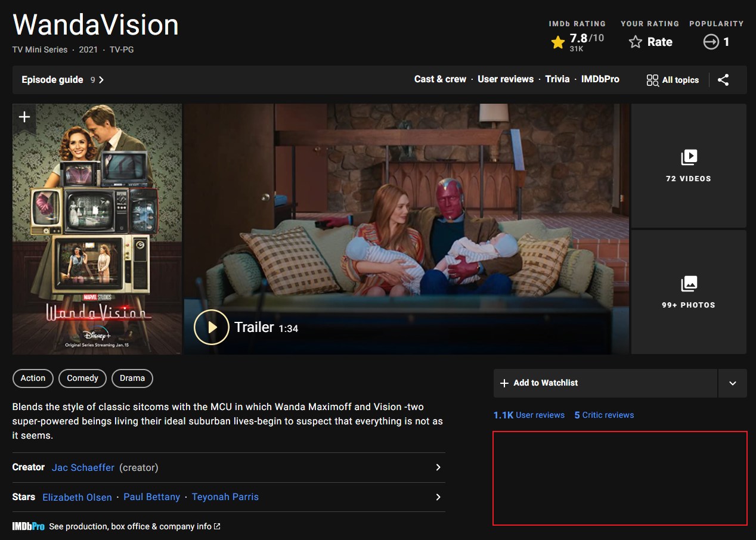
Task: Click the Rate star icon
Action: [x=636, y=42]
